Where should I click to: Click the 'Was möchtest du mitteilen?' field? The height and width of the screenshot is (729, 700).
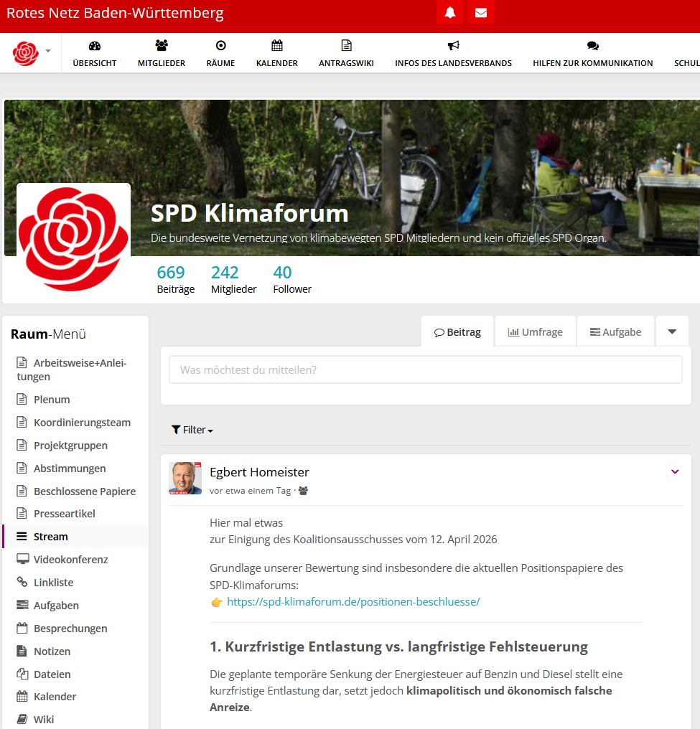click(425, 370)
